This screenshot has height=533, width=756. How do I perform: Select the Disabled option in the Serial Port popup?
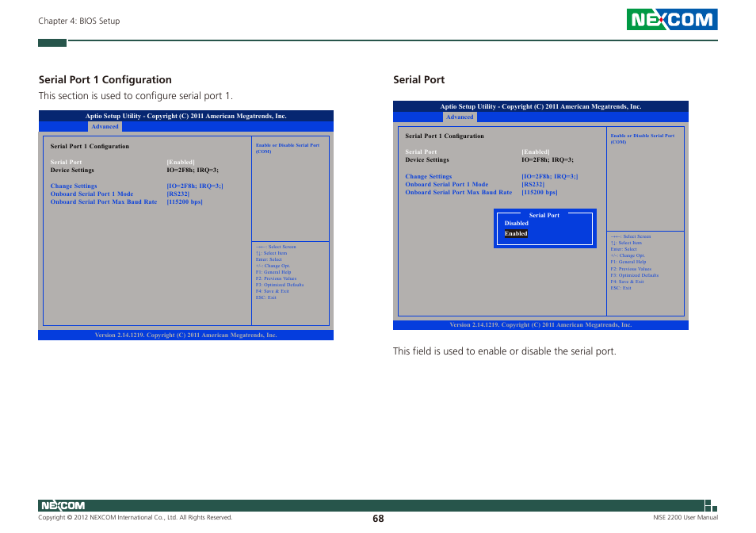517,224
